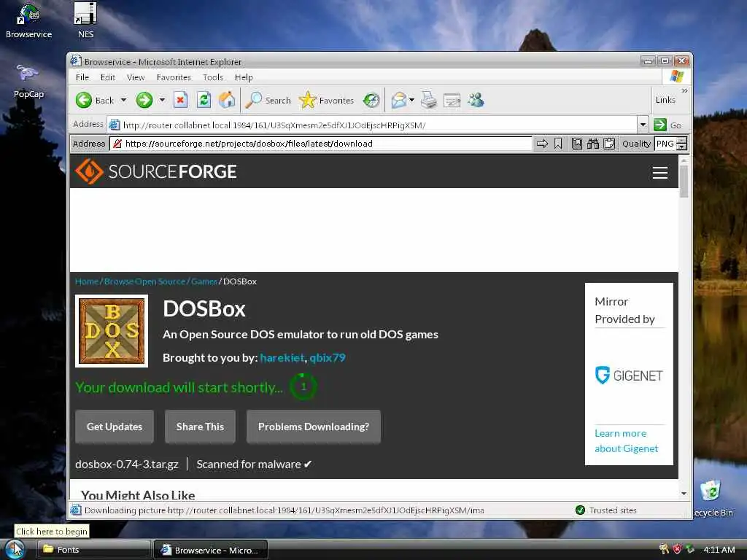Open the Edit menu
The height and width of the screenshot is (560, 747).
pos(108,77)
